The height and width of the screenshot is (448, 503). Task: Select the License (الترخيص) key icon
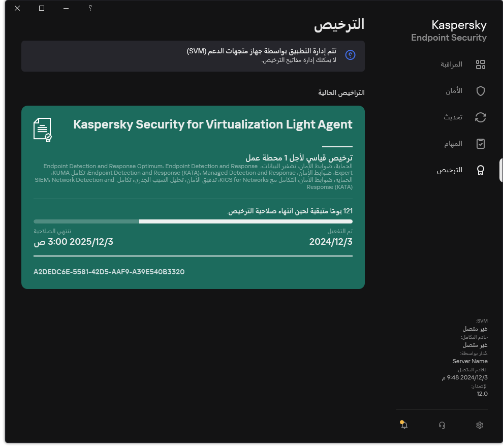[480, 170]
